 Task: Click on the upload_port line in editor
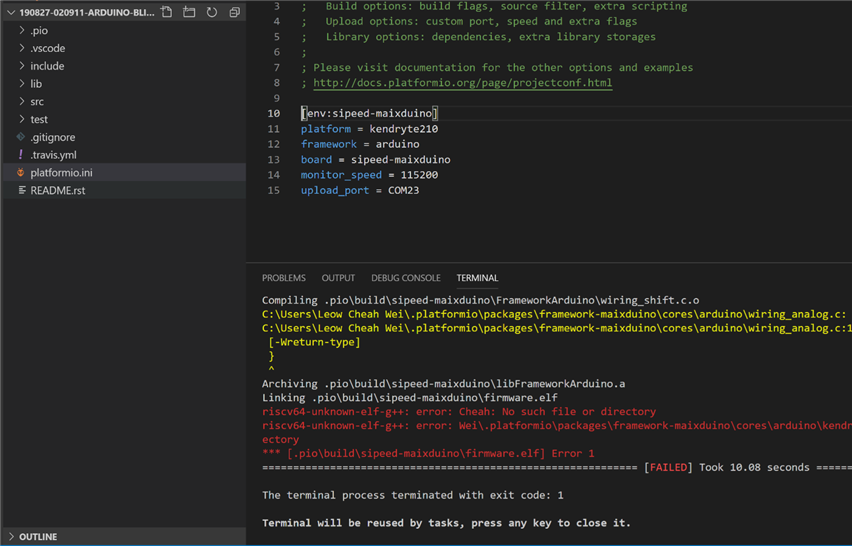coord(359,190)
